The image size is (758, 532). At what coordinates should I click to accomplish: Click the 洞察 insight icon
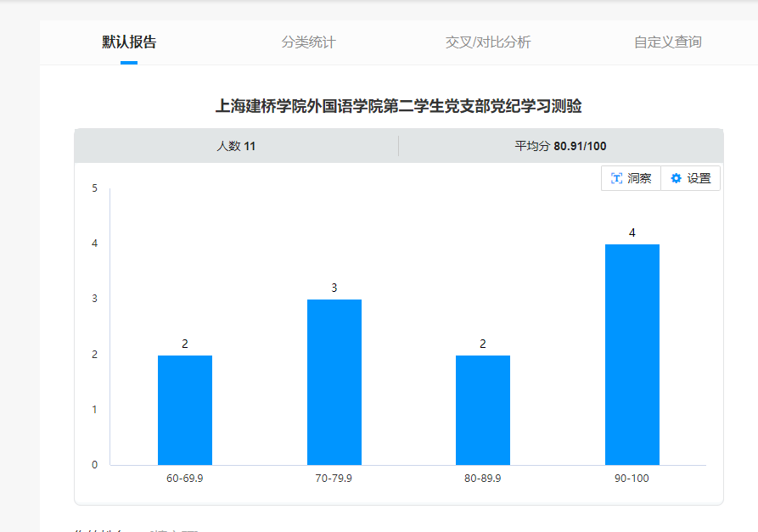pos(617,178)
